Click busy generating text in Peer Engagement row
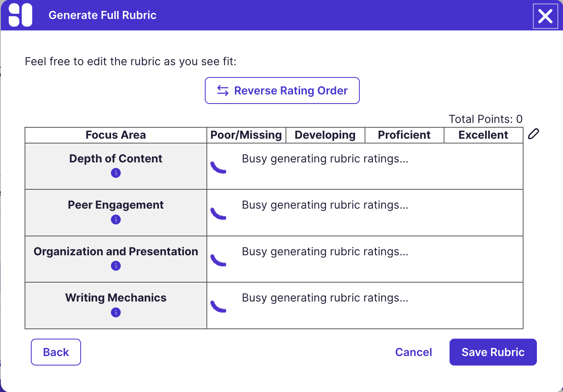Viewport: 563px width, 392px height. click(325, 205)
